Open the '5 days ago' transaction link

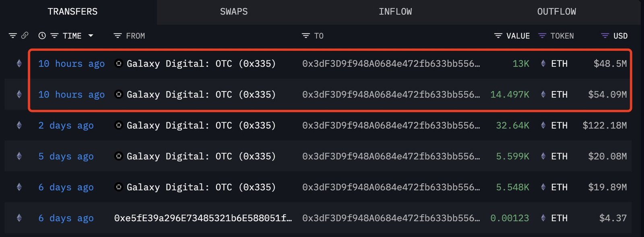click(66, 156)
